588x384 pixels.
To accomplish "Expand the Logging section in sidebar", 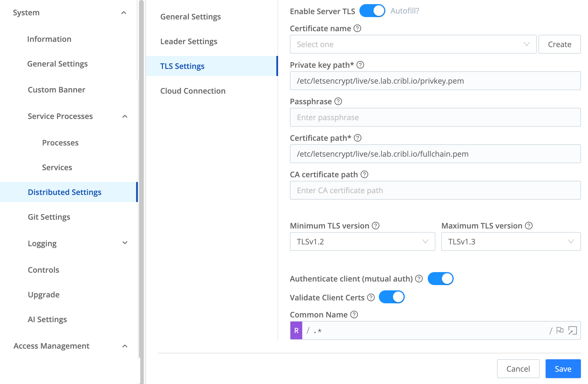I will tap(125, 243).
